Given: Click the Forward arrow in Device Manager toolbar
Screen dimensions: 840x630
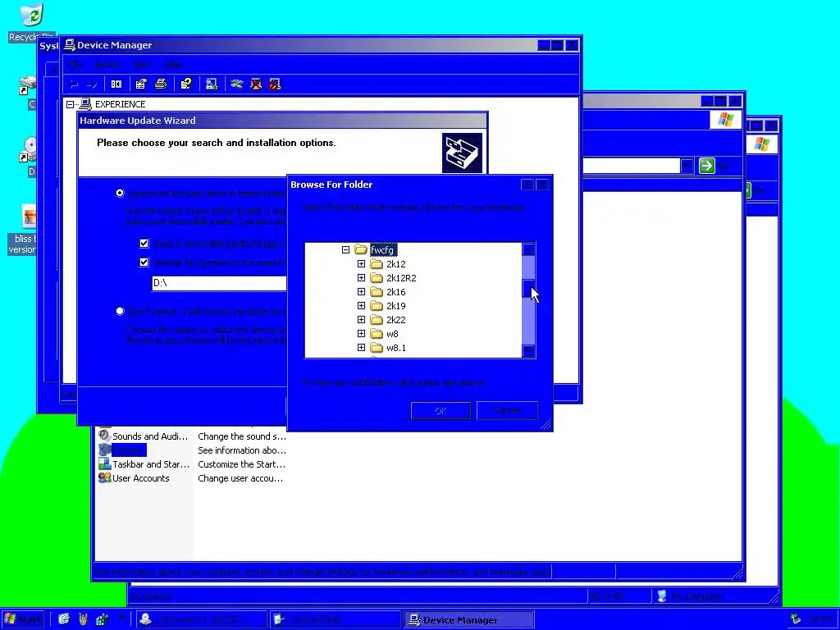Looking at the screenshot, I should pyautogui.click(x=92, y=84).
